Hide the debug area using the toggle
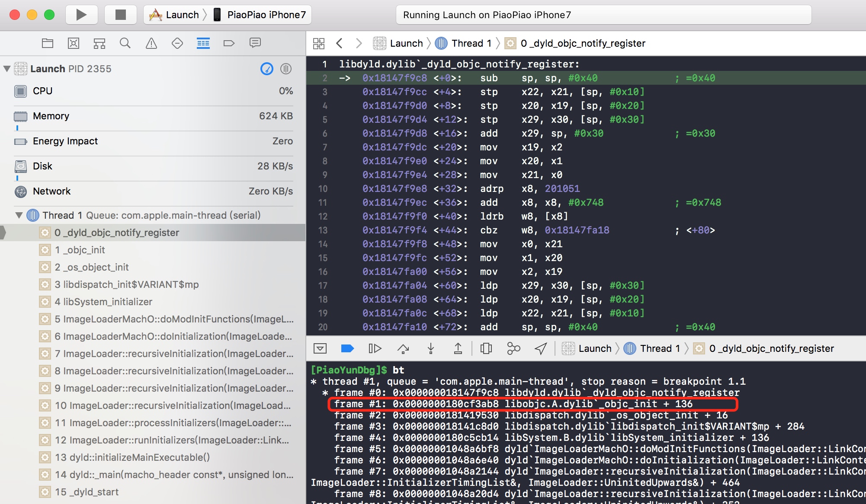The width and height of the screenshot is (866, 504). (x=320, y=348)
